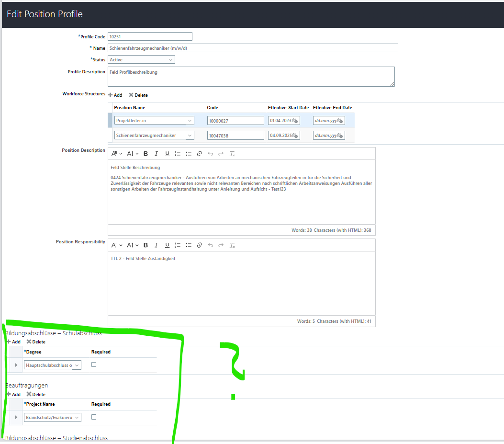Click code field 10047038
The image size is (504, 444).
pos(235,136)
